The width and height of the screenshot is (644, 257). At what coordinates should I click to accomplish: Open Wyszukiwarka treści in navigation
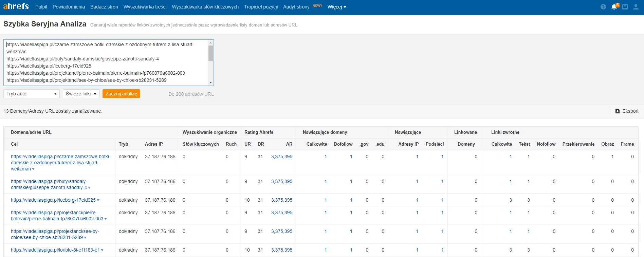pyautogui.click(x=145, y=7)
